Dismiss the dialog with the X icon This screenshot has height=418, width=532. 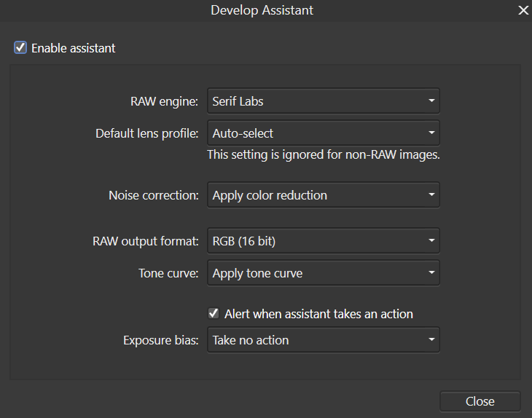(523, 10)
